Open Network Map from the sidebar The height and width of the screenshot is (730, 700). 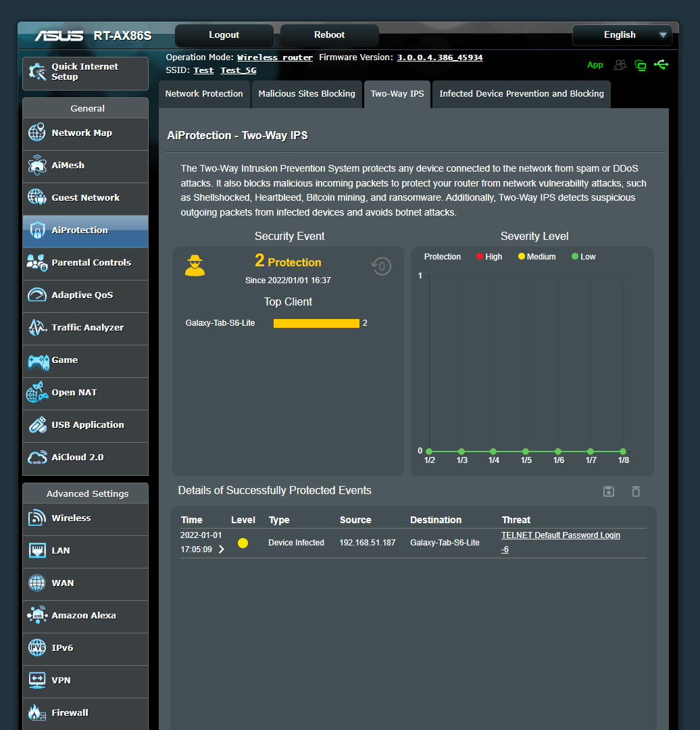click(85, 132)
